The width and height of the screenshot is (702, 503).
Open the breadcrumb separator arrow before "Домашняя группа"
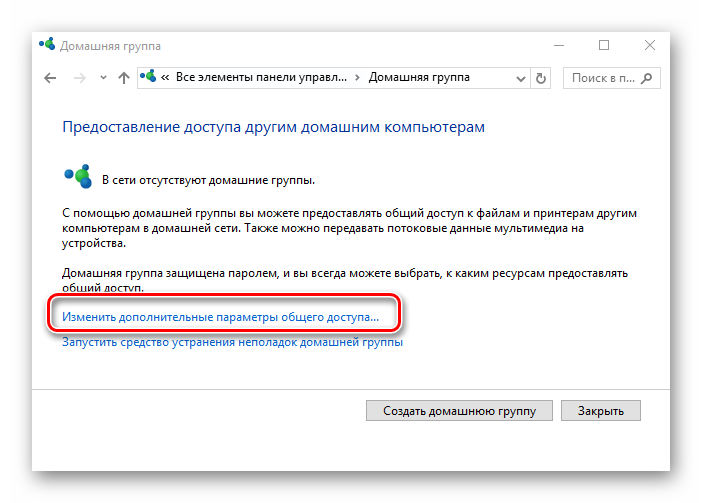357,78
